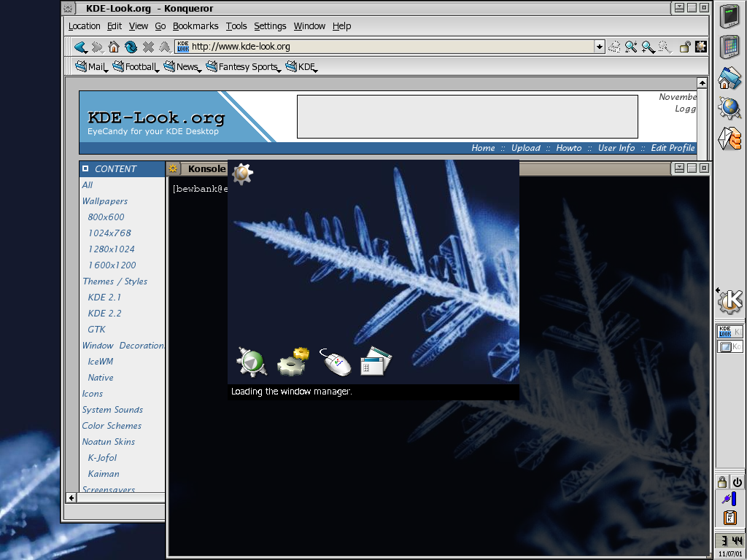Viewport: 747px width, 560px height.
Task: Open Noatun Skins category
Action: (108, 441)
